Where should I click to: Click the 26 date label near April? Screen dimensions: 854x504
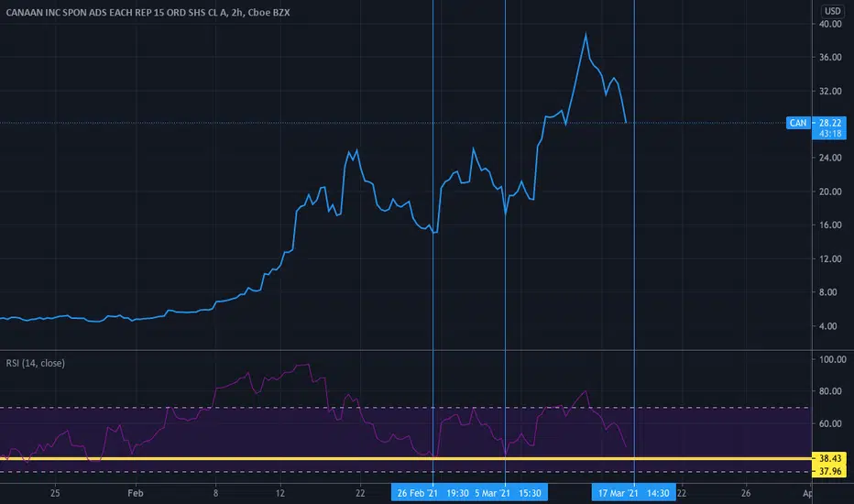point(746,493)
